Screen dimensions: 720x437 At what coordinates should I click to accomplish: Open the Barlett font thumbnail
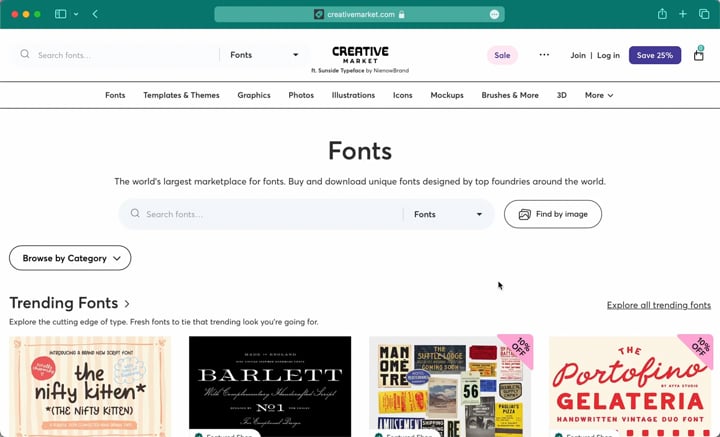(270, 387)
